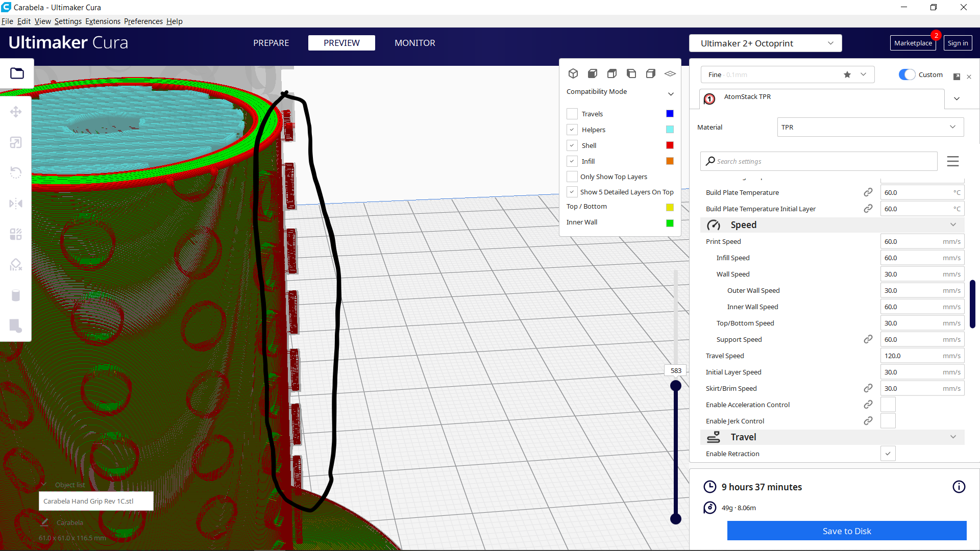Click Save to Disk button
Screen dimensions: 980x551
(x=847, y=531)
